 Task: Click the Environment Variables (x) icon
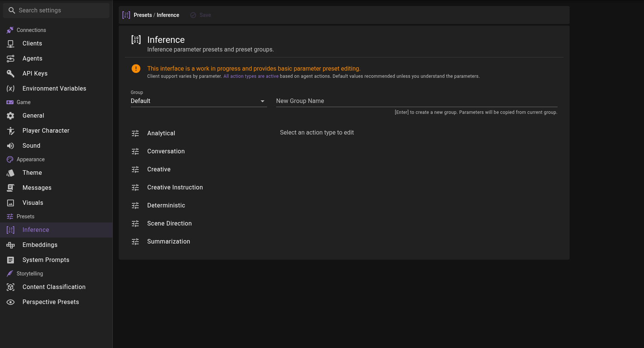(11, 89)
